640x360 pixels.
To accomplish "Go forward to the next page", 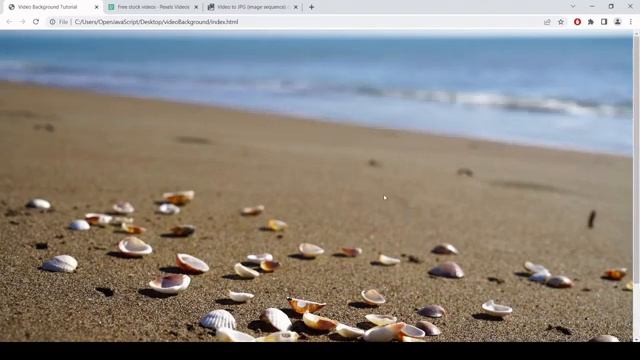I will tap(22, 22).
